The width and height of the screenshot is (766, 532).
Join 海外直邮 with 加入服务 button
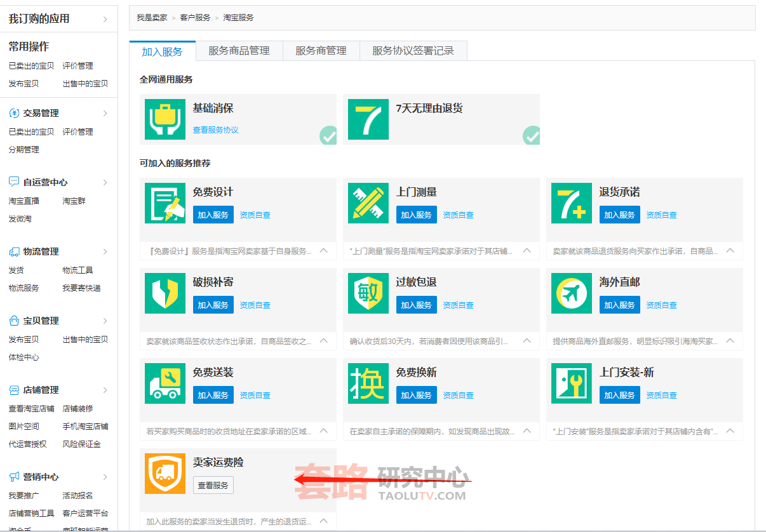pos(620,305)
